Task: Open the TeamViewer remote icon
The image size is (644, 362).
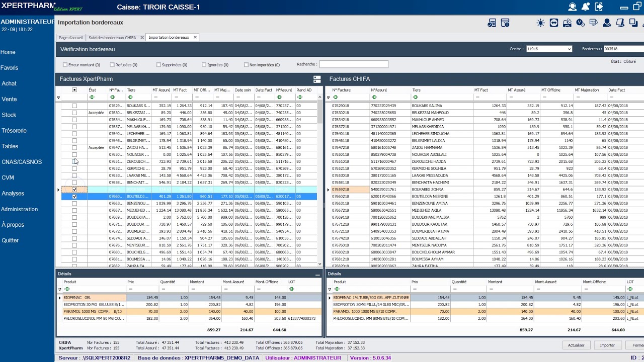Action: tap(554, 23)
